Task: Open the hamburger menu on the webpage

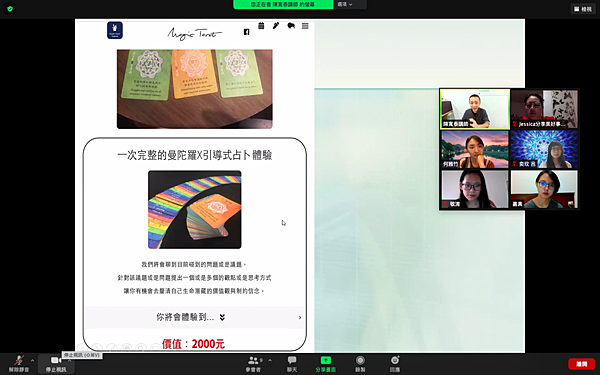Action: 305,26
